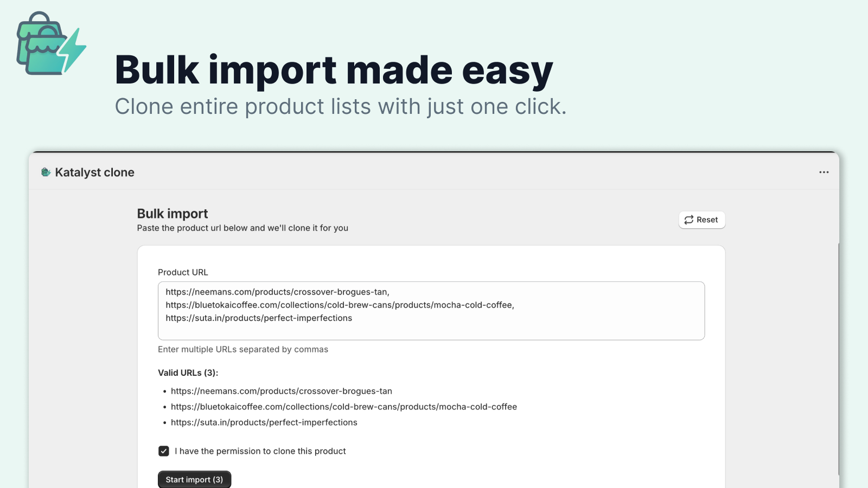Click the small Katalyst clone app icon

[x=46, y=172]
